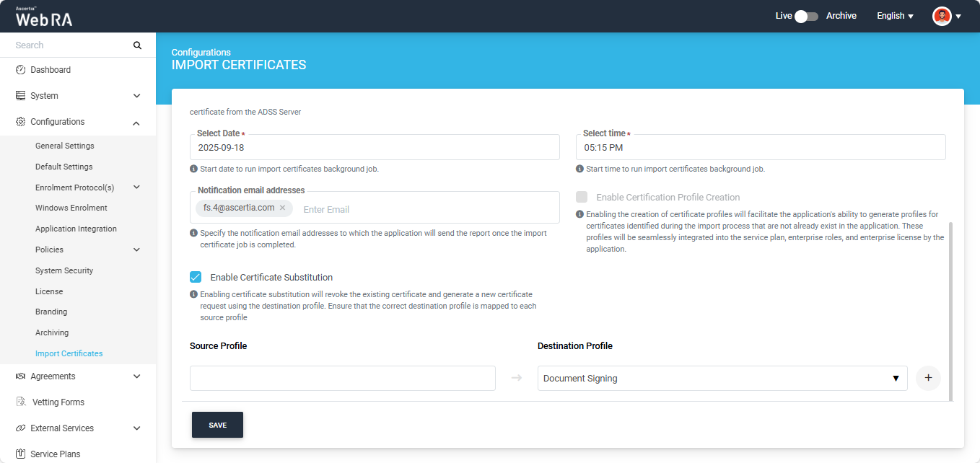Click the Configurations gear icon

20,122
